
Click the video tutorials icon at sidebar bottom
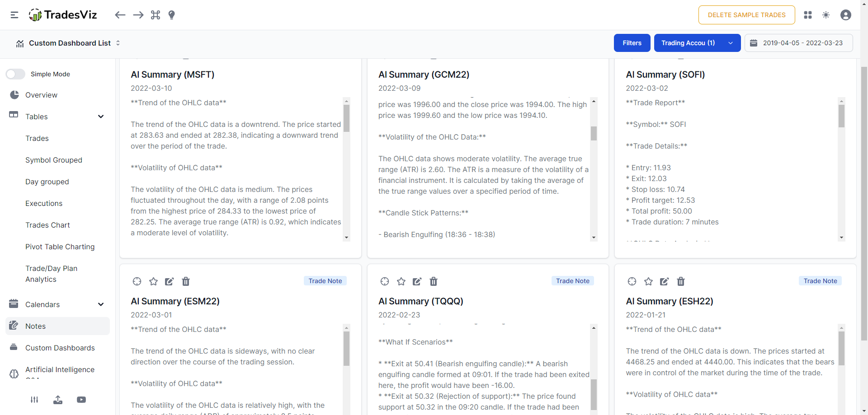click(81, 400)
